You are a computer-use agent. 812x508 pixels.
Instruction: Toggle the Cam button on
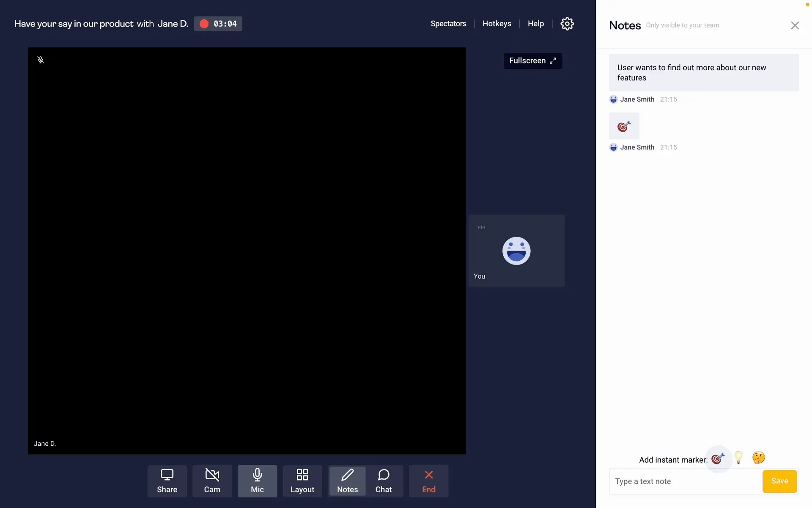tap(212, 481)
